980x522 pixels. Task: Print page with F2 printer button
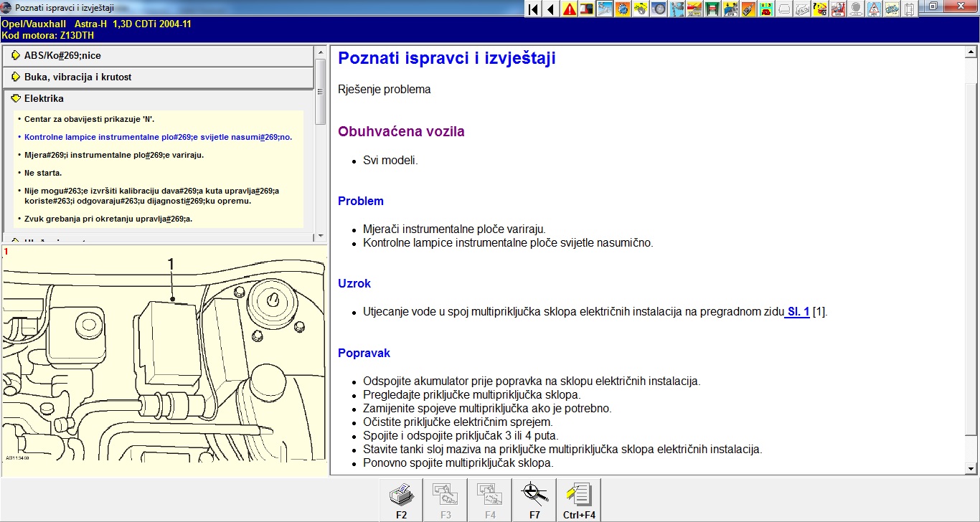(401, 500)
